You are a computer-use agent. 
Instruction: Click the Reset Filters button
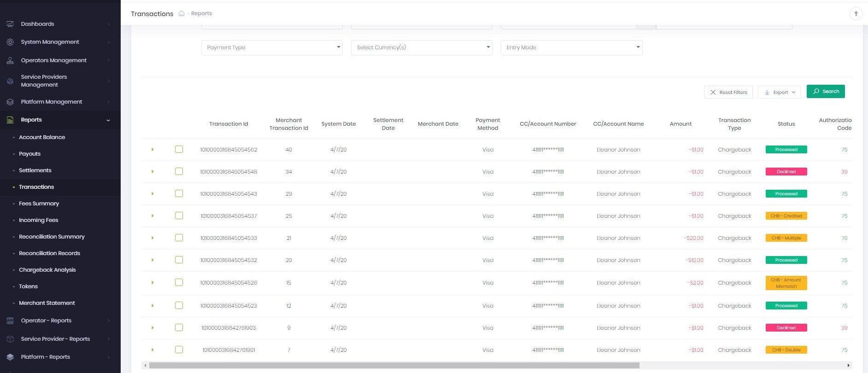coord(728,92)
